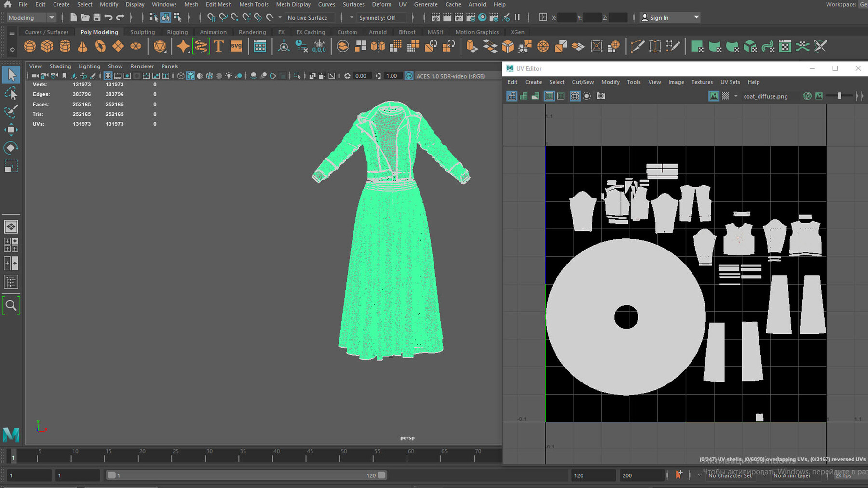Create a polygon cube from the shelf

click(47, 46)
